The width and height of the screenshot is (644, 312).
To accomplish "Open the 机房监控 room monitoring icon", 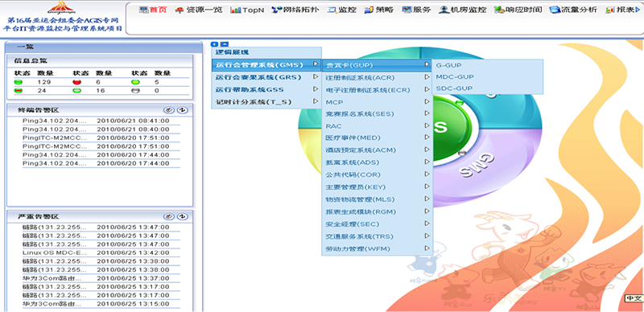I will (x=444, y=10).
